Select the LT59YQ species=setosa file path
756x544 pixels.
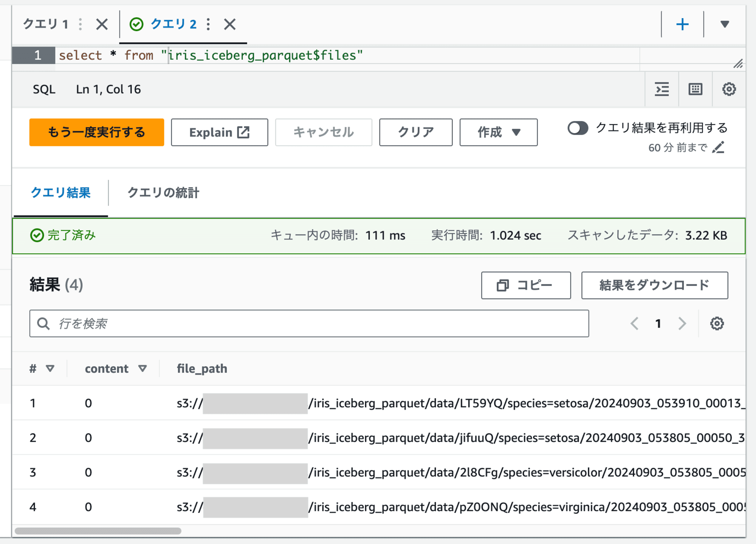pos(461,403)
